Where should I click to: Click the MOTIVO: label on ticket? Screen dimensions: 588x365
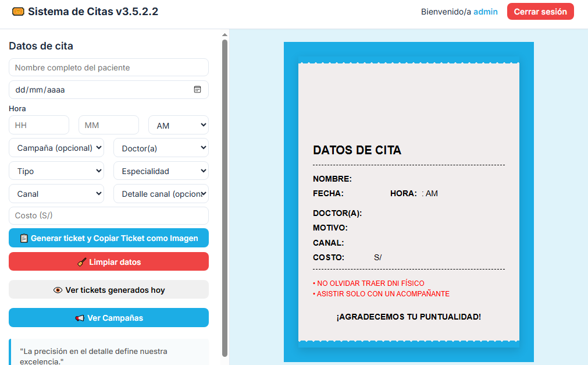[x=330, y=228]
